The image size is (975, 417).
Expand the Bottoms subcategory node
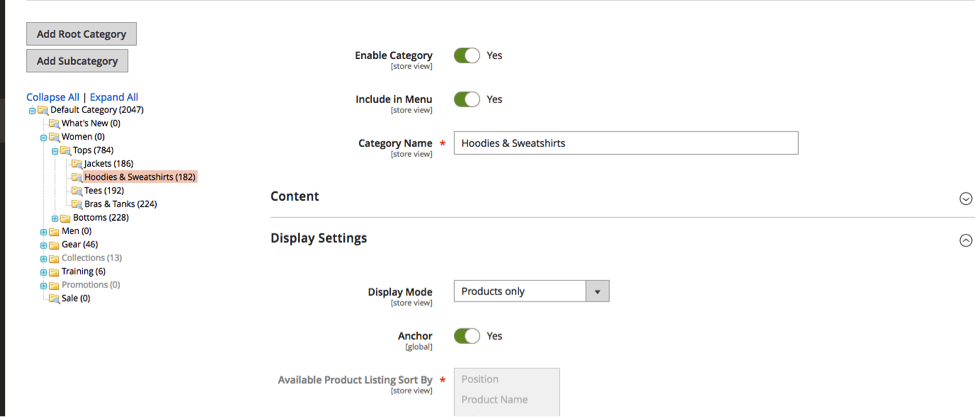pyautogui.click(x=55, y=218)
